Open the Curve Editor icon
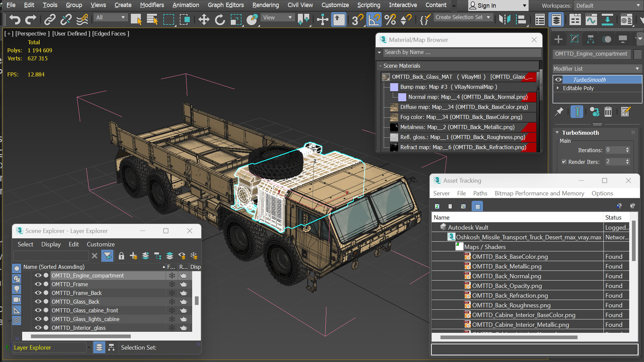This screenshot has width=644, height=362. pos(591,20)
